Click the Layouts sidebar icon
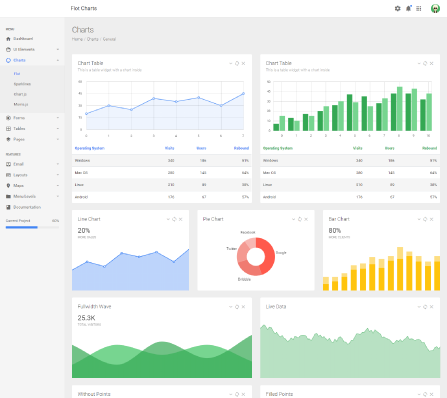Viewport: 447px width, 398px height. pyautogui.click(x=8, y=175)
